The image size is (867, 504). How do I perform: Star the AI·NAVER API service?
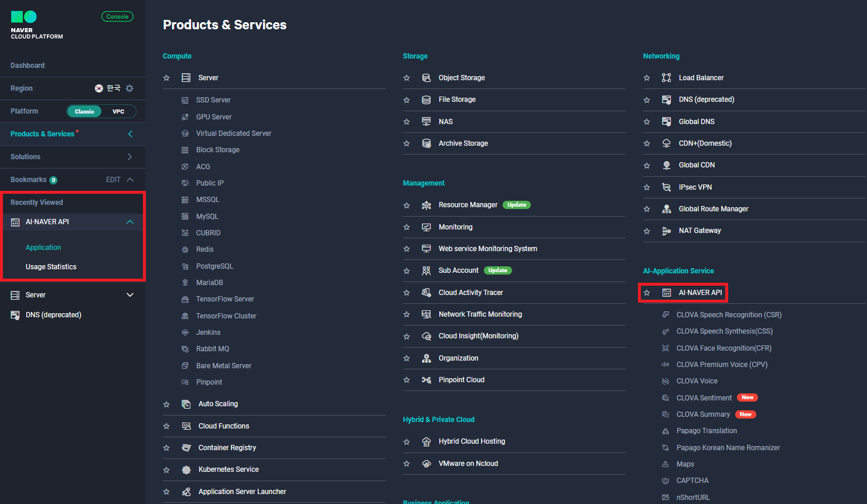click(647, 293)
